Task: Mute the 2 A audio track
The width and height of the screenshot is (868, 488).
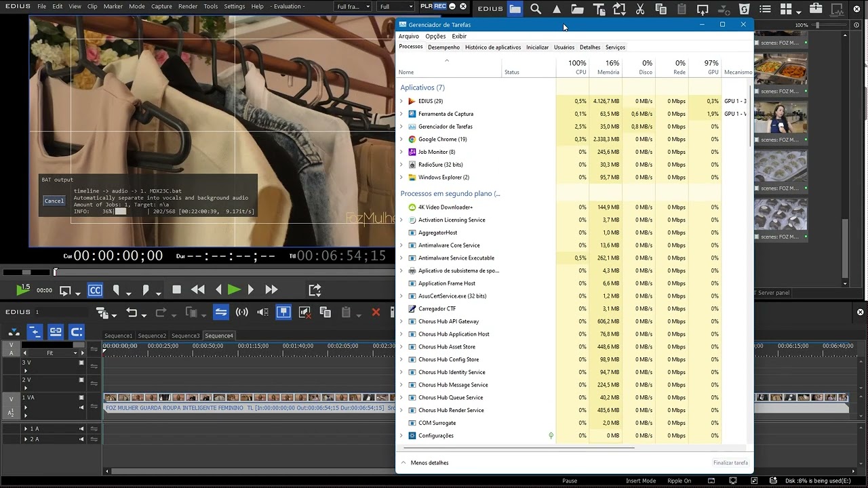Action: pyautogui.click(x=81, y=439)
